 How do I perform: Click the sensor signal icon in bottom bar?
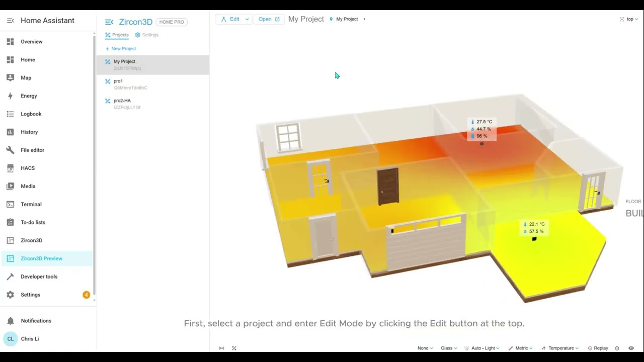tap(221, 348)
